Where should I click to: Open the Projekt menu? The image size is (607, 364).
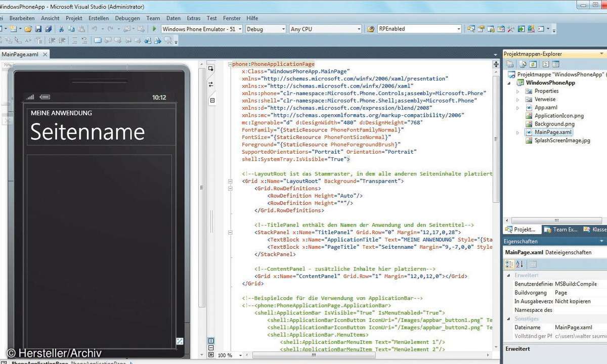pyautogui.click(x=74, y=18)
